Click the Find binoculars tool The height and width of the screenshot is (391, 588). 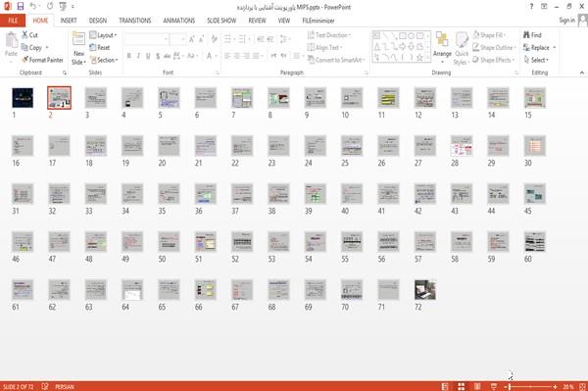pyautogui.click(x=532, y=35)
